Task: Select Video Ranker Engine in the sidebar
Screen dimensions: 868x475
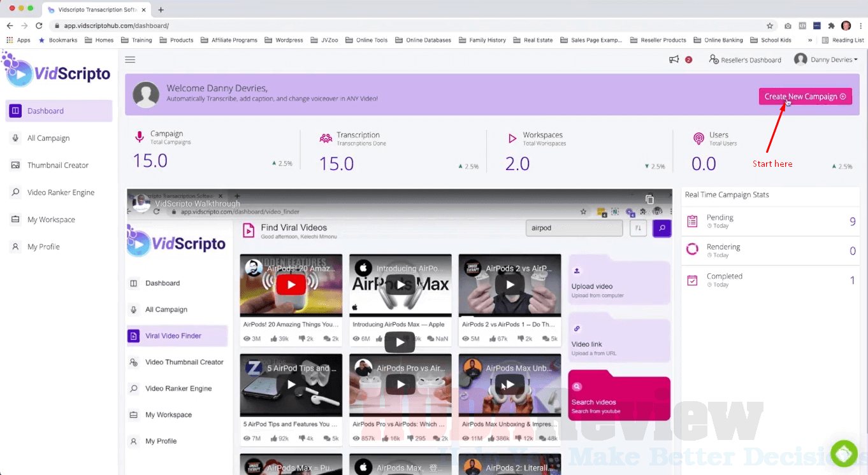Action: (59, 192)
